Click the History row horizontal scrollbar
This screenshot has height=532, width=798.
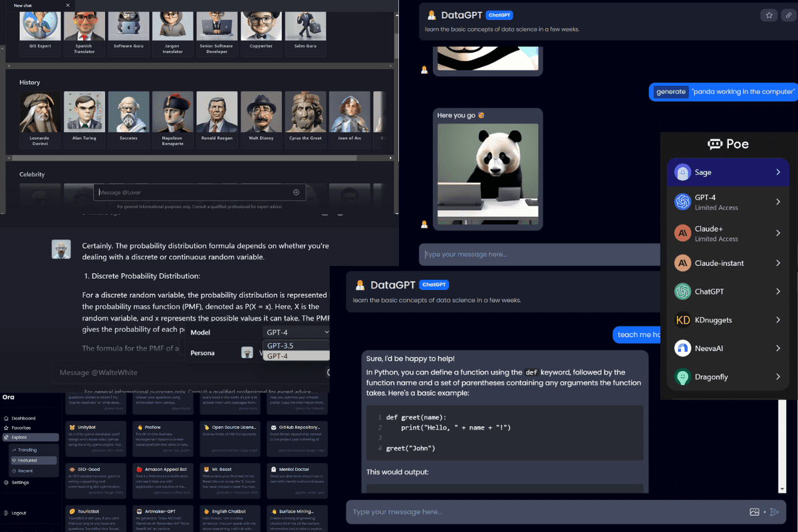[198, 157]
